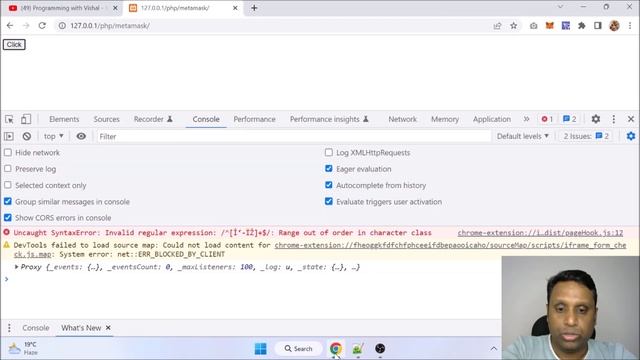Uncheck Show CORS errors in console
The image size is (640, 360).
tap(8, 218)
